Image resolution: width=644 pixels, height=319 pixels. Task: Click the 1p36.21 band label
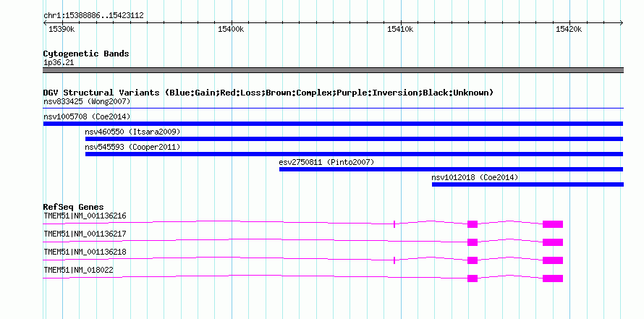click(x=59, y=62)
